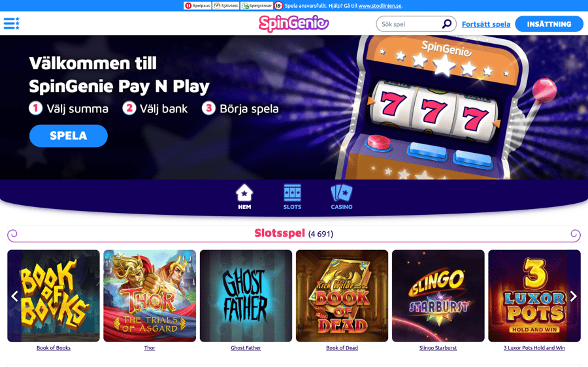Click the Spelpaus badge in top bar

[197, 6]
